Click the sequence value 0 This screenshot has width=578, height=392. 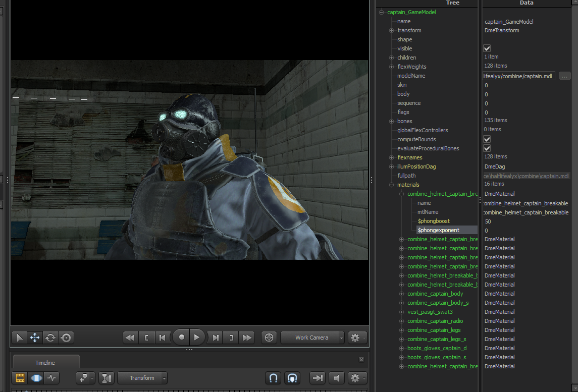(486, 103)
